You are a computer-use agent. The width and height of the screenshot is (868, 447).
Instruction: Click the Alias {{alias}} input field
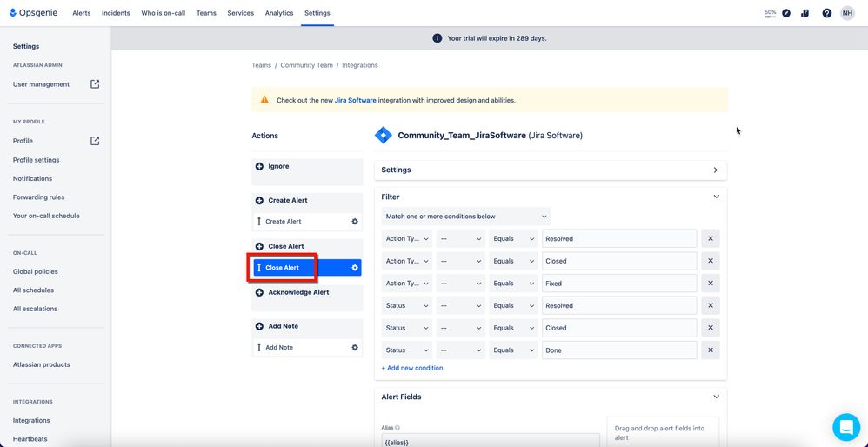[491, 440]
